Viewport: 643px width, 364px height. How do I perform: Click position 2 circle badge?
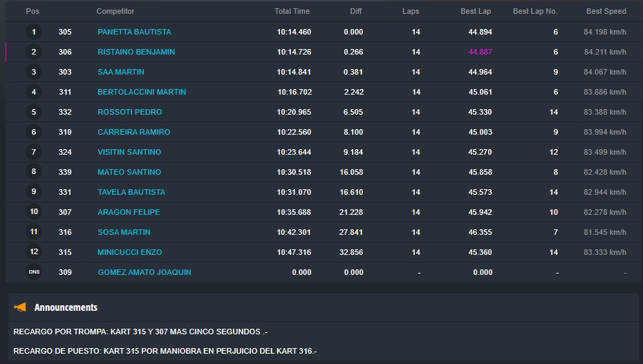click(x=34, y=52)
